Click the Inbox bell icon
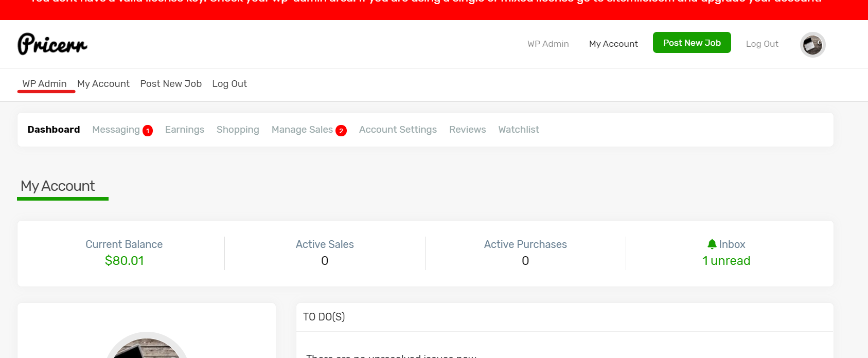The height and width of the screenshot is (358, 868). tap(712, 244)
